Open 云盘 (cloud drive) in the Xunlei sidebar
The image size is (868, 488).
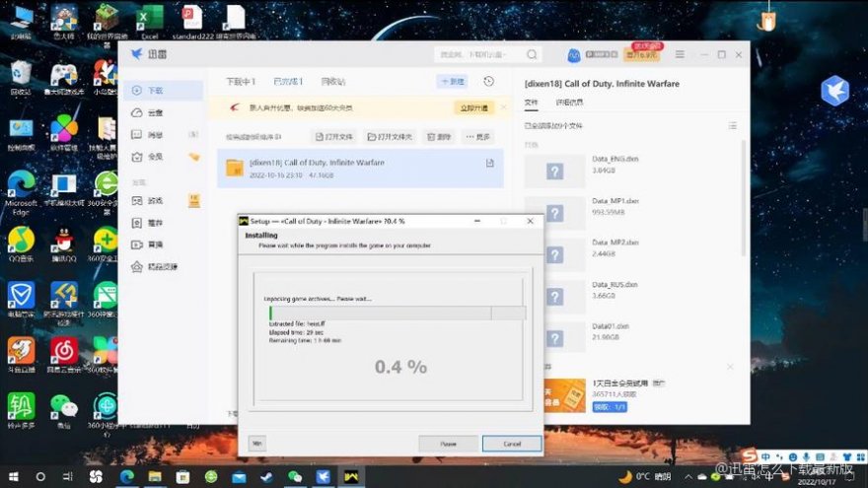click(x=164, y=112)
